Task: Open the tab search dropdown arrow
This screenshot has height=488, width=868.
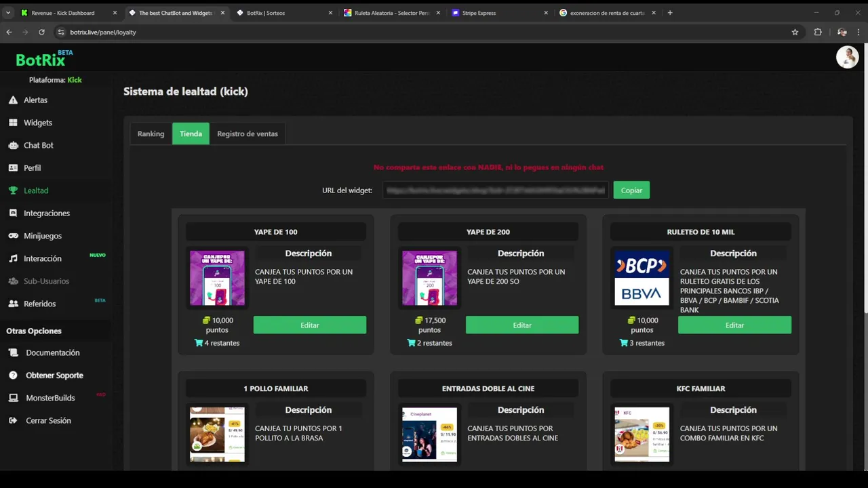Action: click(x=8, y=13)
